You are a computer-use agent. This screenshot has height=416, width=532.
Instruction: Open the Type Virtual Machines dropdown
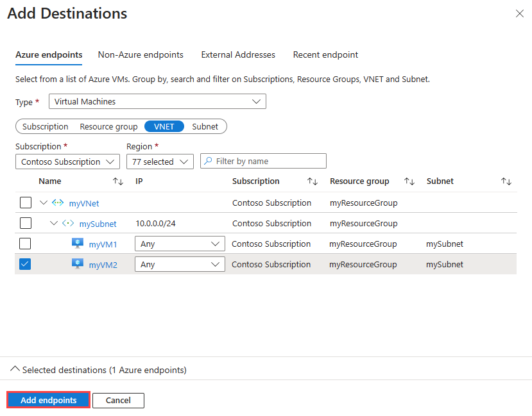pyautogui.click(x=157, y=101)
